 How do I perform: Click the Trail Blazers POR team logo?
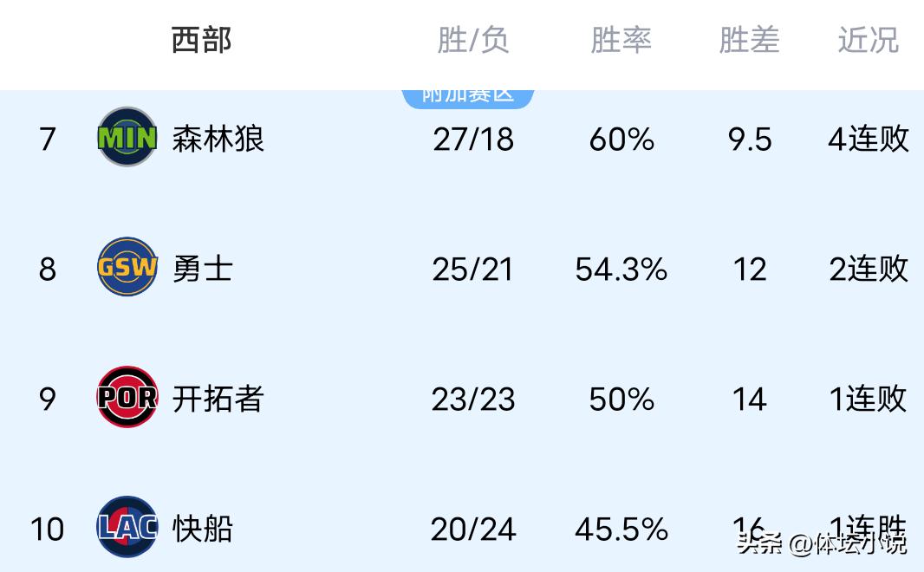click(x=127, y=398)
